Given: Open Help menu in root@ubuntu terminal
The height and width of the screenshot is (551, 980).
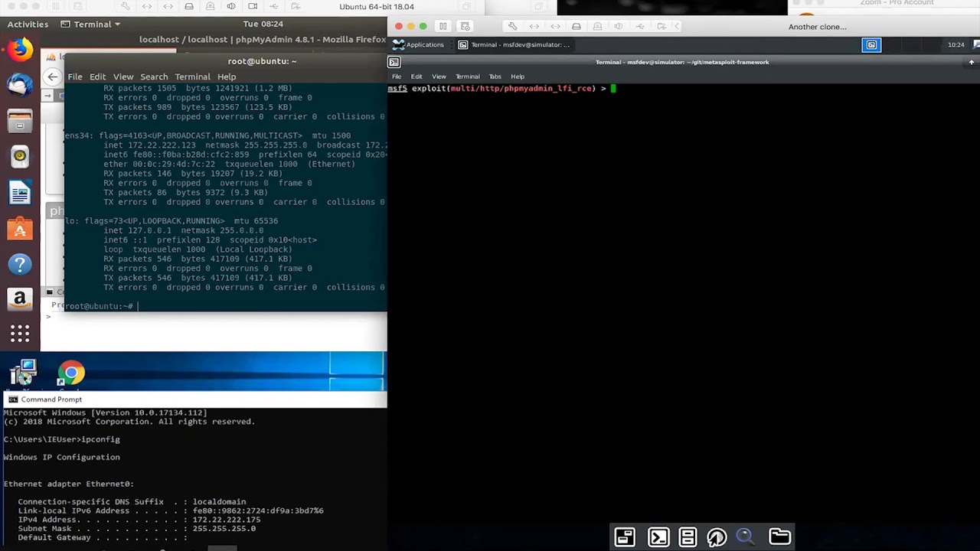Looking at the screenshot, I should click(227, 77).
